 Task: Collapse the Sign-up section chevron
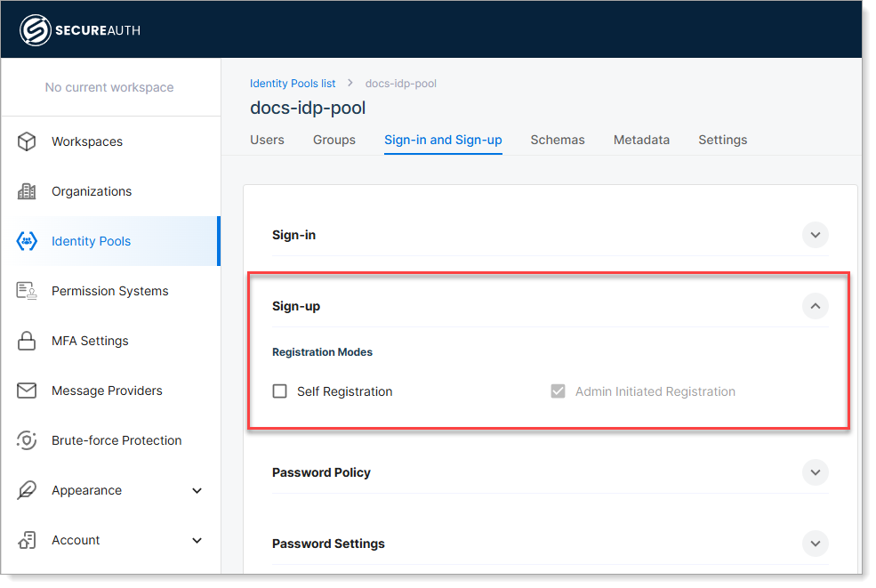[816, 306]
